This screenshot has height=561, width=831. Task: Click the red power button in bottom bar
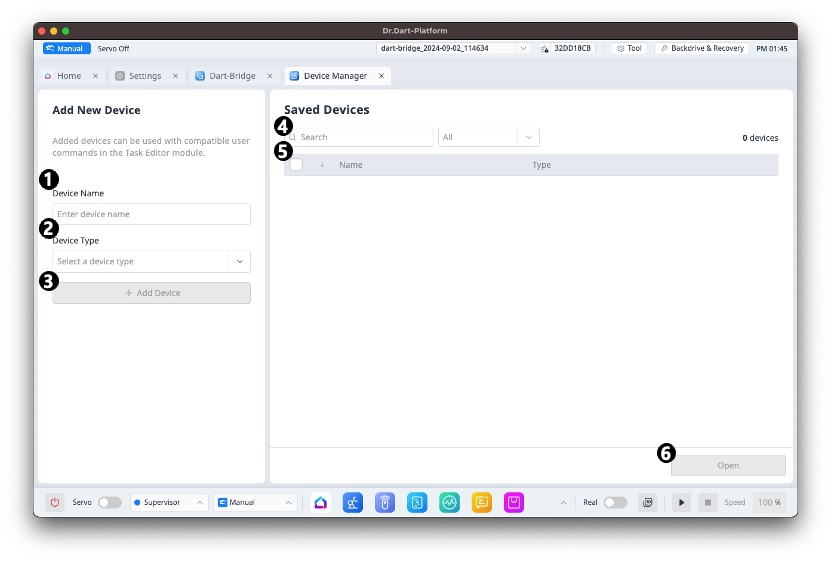pos(55,502)
